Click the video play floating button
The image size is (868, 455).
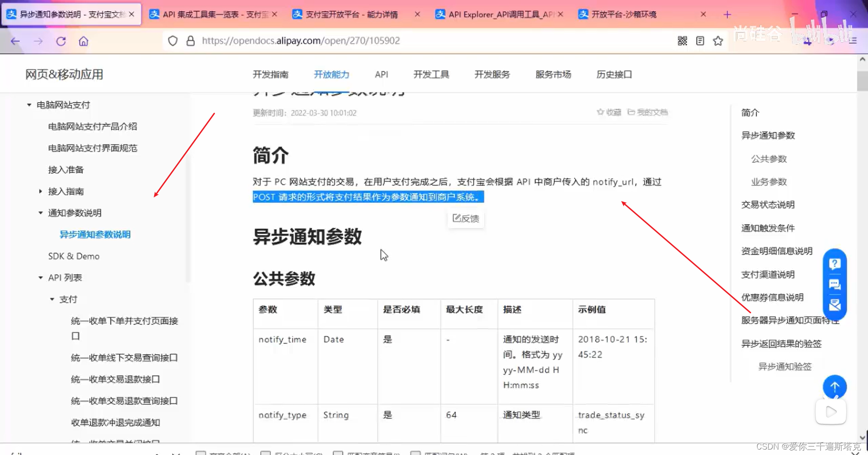click(x=831, y=412)
